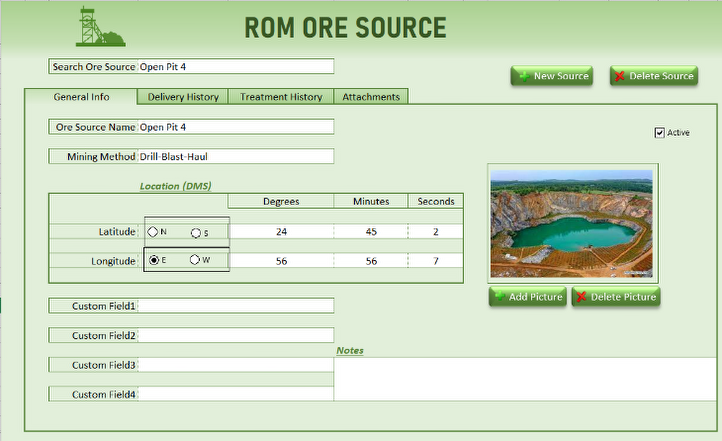Click the Search Ore Source field

pyautogui.click(x=236, y=66)
